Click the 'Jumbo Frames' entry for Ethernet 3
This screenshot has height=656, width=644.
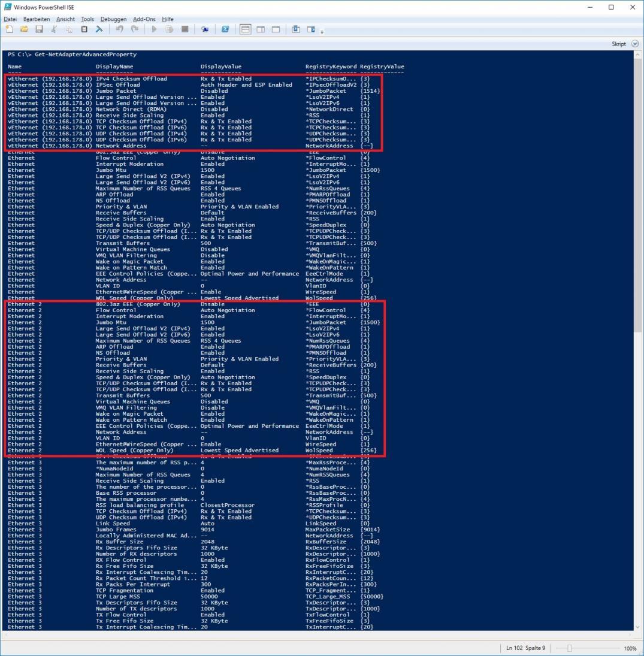coord(116,530)
